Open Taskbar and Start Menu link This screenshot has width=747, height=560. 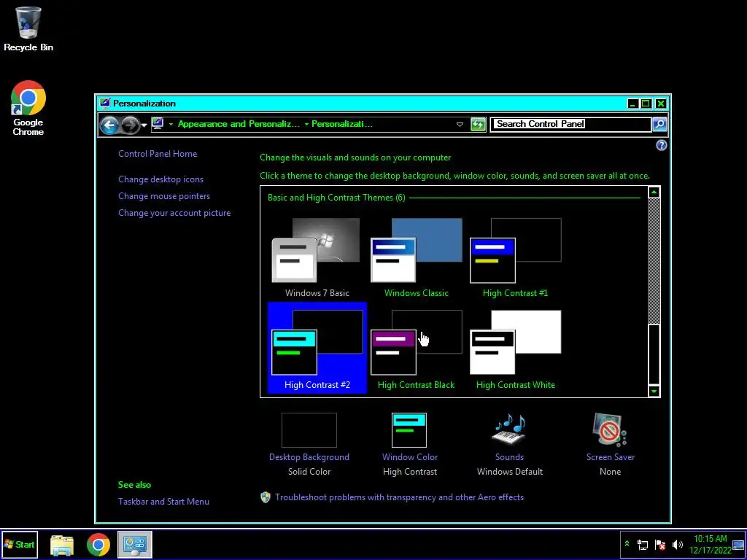click(x=163, y=502)
